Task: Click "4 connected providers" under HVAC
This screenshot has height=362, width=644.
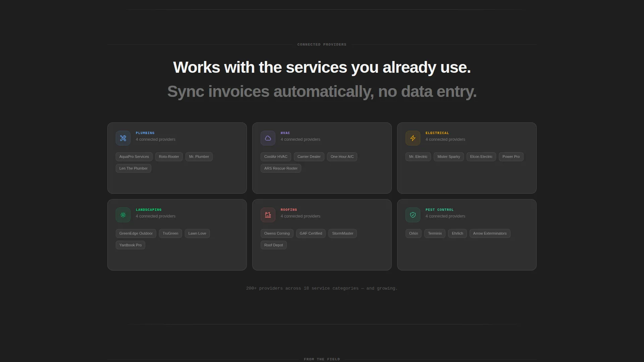Action: [x=301, y=139]
